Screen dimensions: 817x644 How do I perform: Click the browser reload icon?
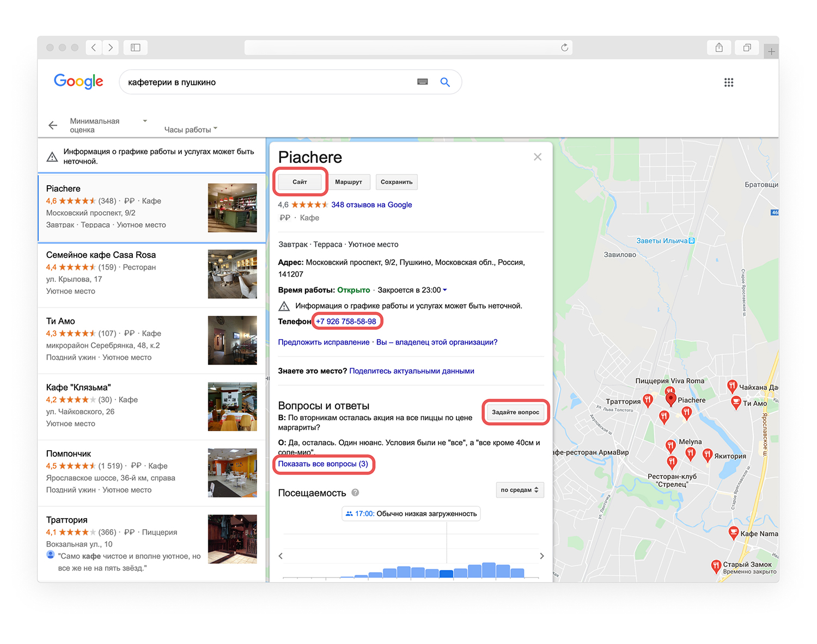(564, 48)
